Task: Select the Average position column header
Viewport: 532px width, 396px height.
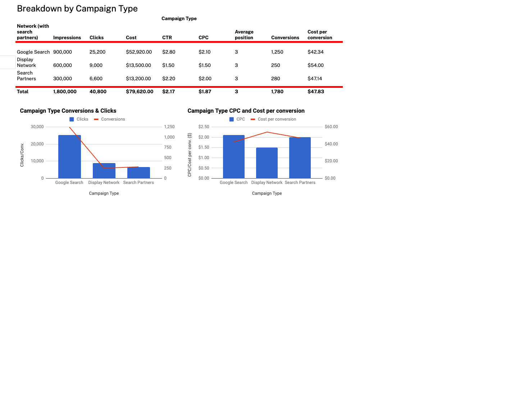Action: click(x=244, y=35)
